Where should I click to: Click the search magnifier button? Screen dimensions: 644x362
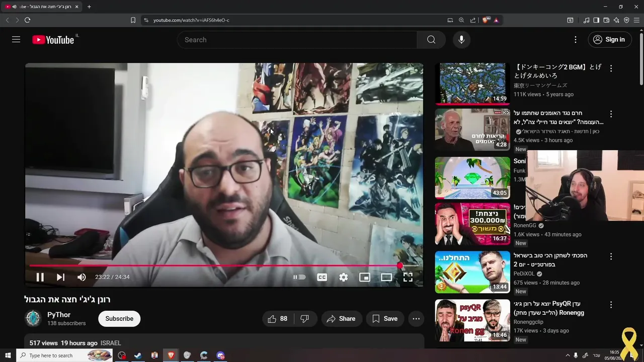click(431, 40)
